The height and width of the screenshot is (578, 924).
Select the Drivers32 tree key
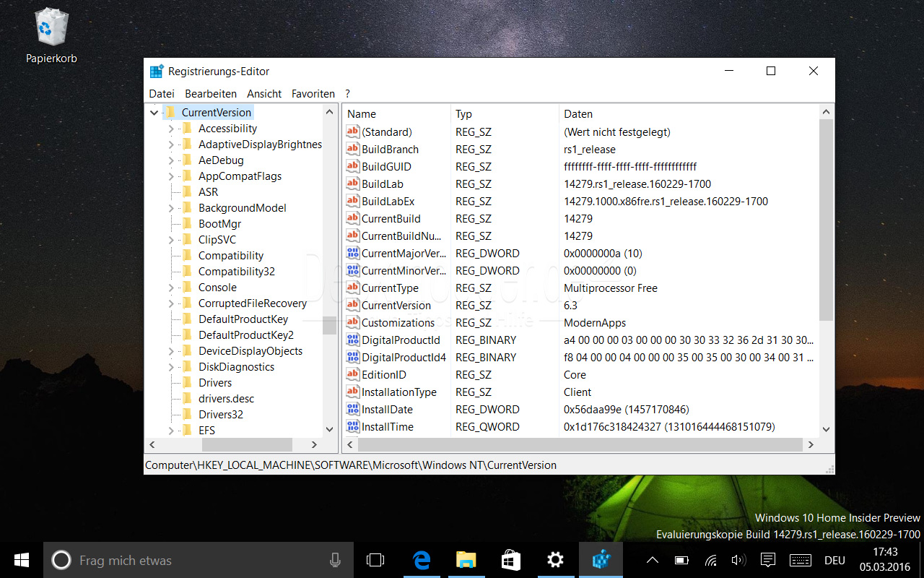(x=221, y=414)
